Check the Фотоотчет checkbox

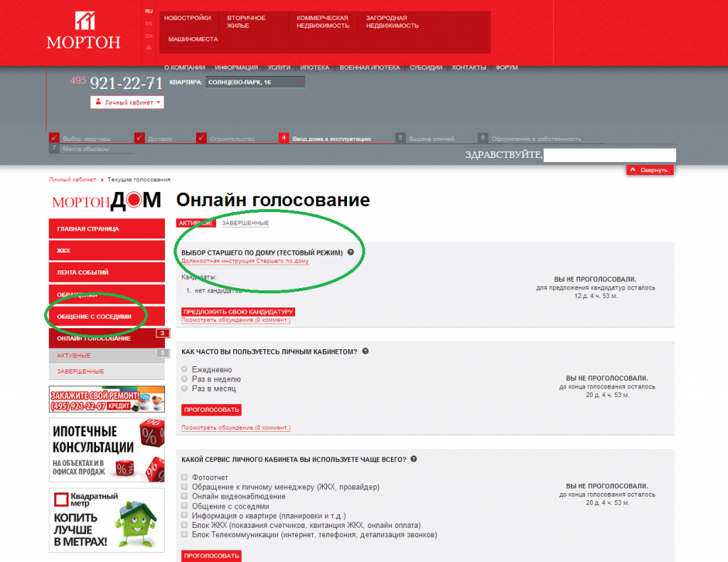point(184,477)
